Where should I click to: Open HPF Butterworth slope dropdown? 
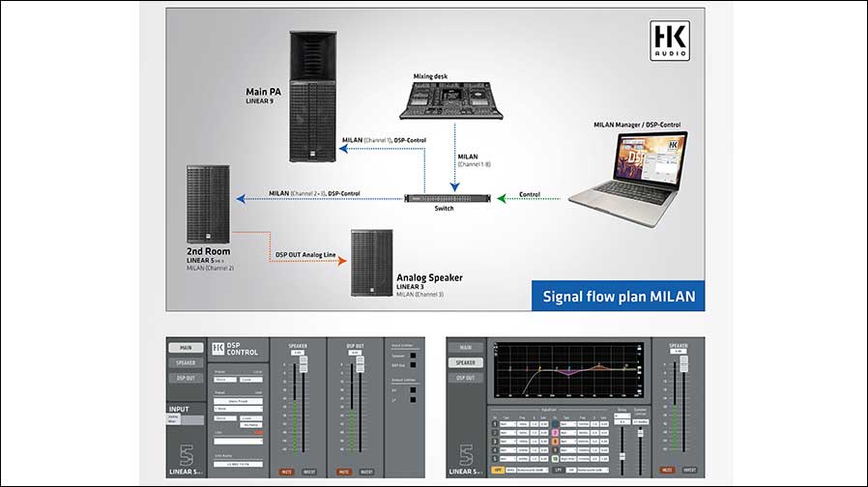click(x=533, y=470)
